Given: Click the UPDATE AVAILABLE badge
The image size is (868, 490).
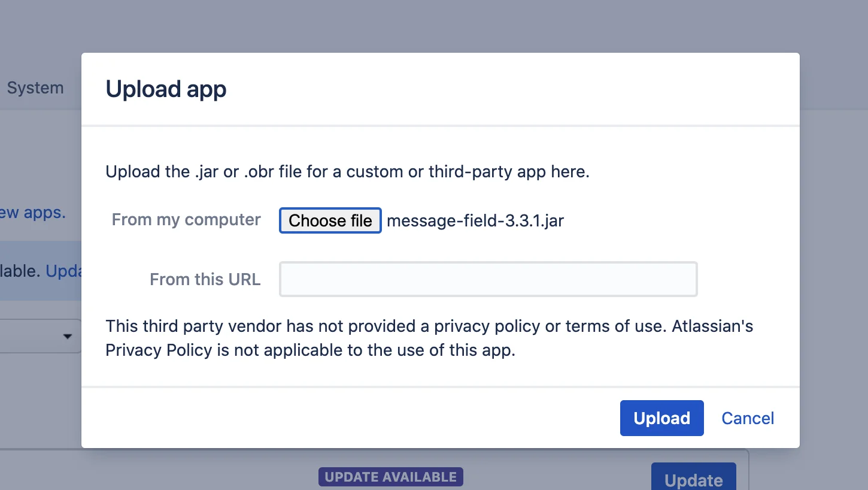Looking at the screenshot, I should pyautogui.click(x=391, y=477).
